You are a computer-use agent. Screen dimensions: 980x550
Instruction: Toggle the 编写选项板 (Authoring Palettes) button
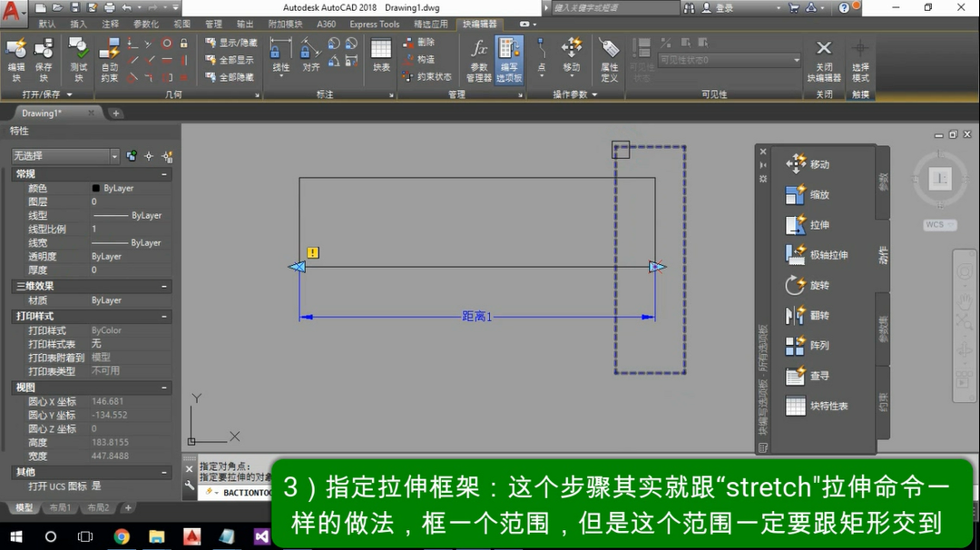click(509, 59)
